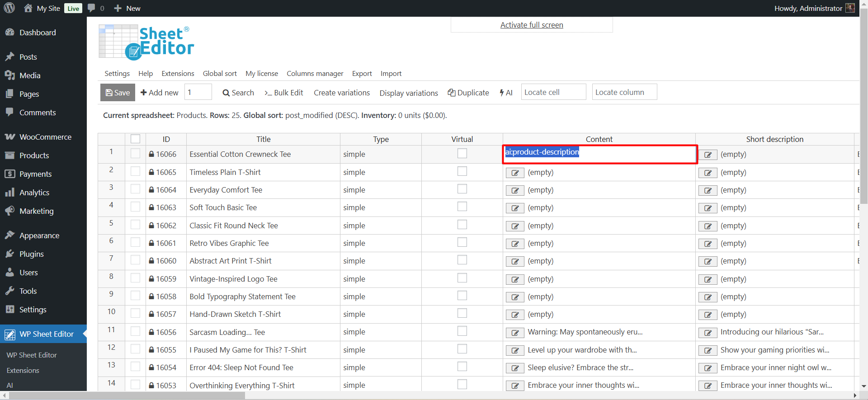Screen dimensions: 868x400
Task: Open the Extensions menu in the top toolbar
Action: (x=178, y=73)
